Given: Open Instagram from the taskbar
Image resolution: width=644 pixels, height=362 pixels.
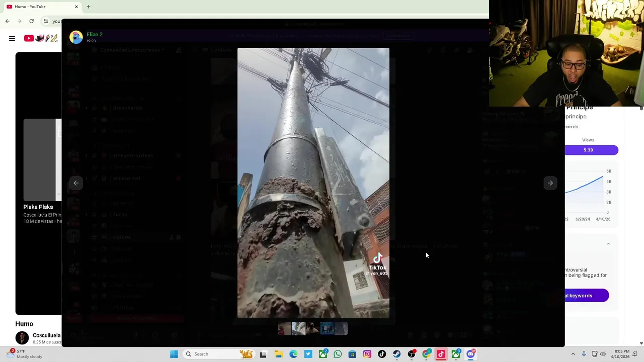Looking at the screenshot, I should click(367, 354).
